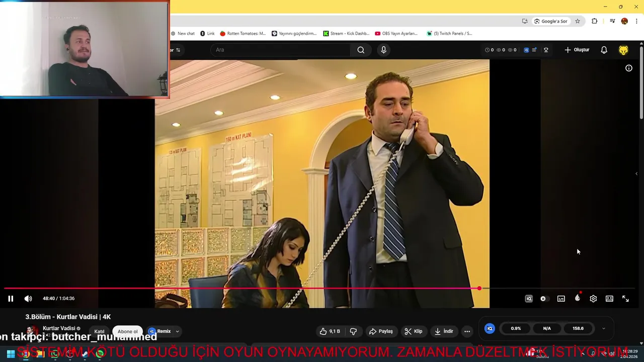Viewport: 644px width, 362px height.
Task: Open the Link bookmark
Action: (207, 34)
